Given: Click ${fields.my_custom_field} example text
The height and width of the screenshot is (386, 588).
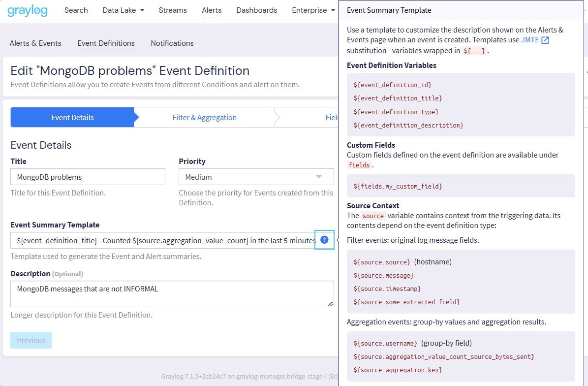Looking at the screenshot, I should [x=398, y=187].
